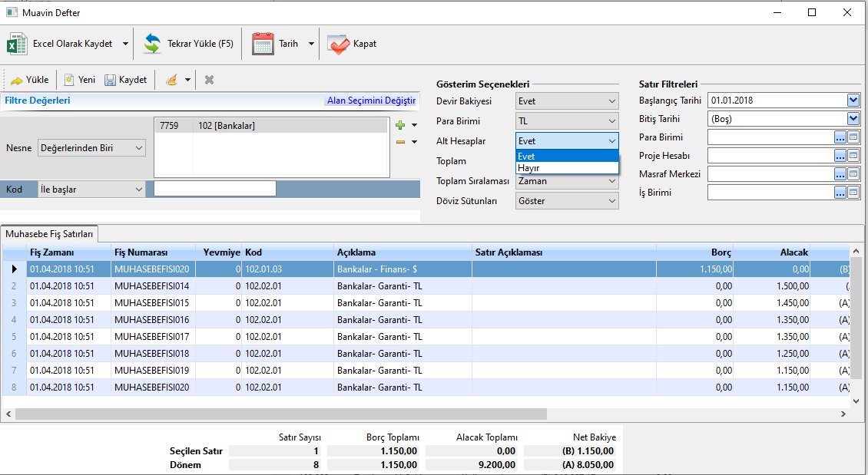Reload data with Tekrar Yükle (F5)
868x475 pixels.
pos(152,44)
